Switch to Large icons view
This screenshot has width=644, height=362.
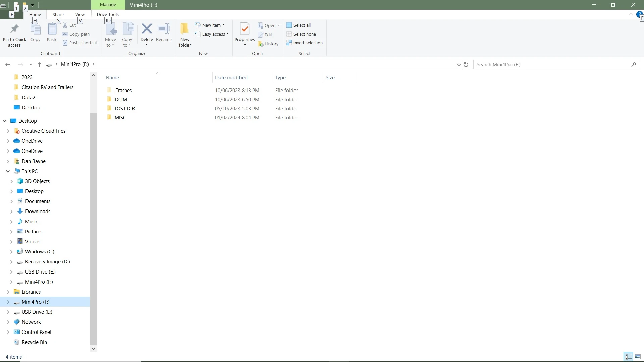tap(638, 357)
